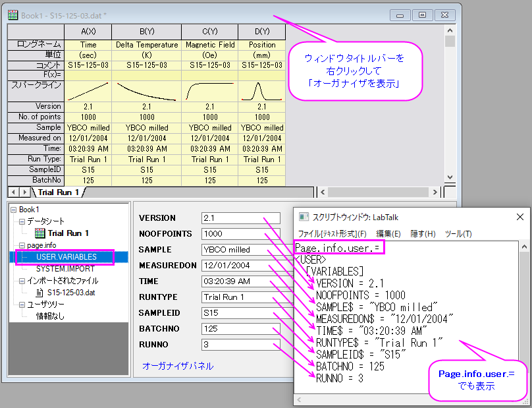Select 情報なし under user tree
532x408 pixels.
(50, 316)
